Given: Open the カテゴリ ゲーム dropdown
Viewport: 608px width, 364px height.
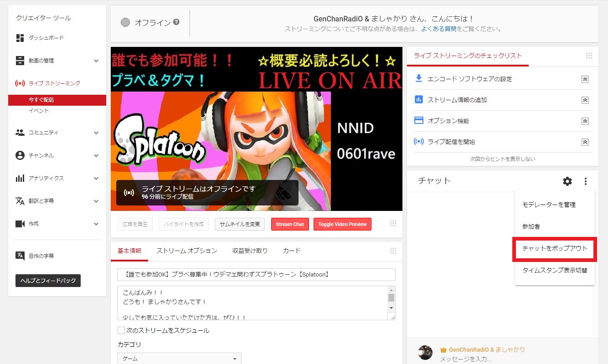Looking at the screenshot, I should 179,359.
